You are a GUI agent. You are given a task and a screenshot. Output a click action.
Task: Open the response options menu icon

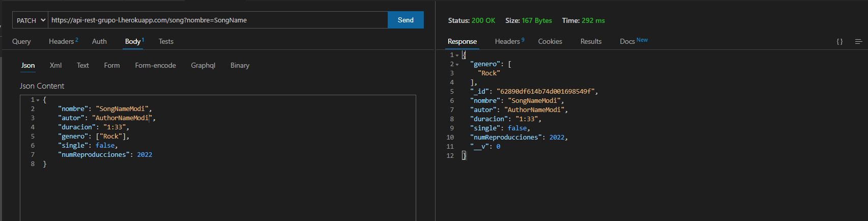click(x=858, y=42)
